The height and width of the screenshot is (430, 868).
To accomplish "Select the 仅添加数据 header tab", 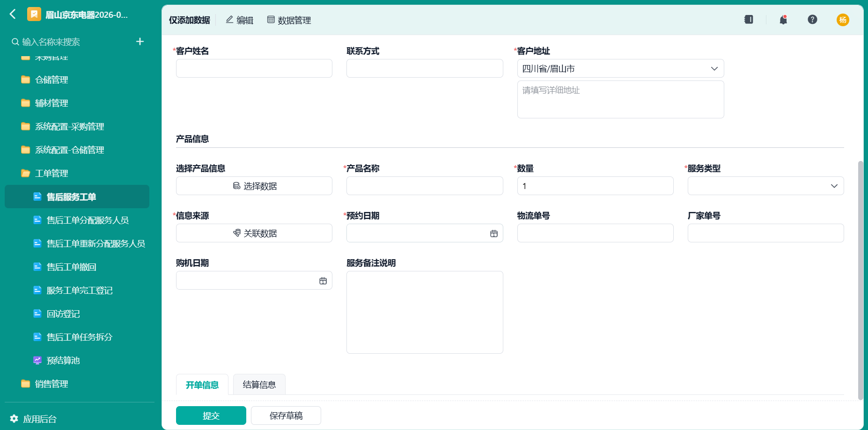I will (190, 20).
